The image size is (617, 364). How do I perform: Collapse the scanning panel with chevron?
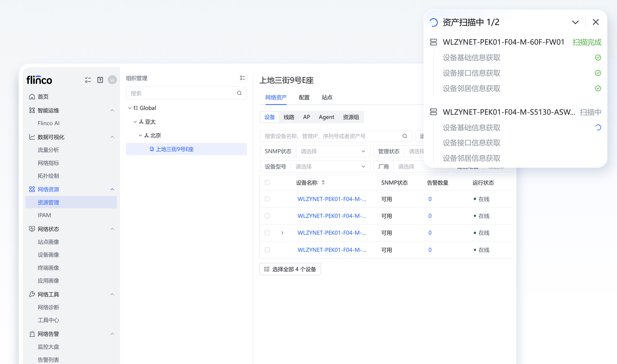575,22
